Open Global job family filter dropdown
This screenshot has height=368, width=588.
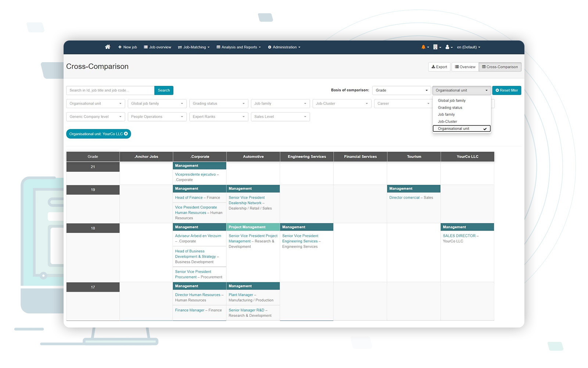point(157,104)
